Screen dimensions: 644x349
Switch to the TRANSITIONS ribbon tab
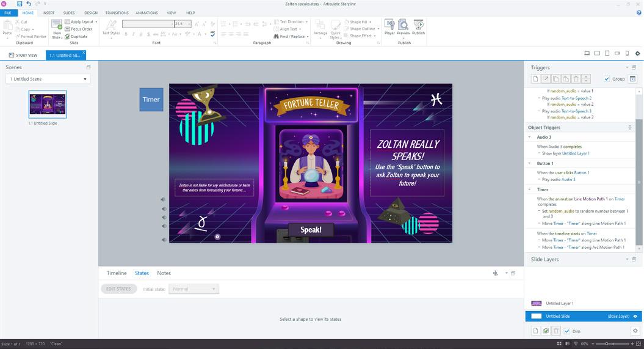[117, 13]
